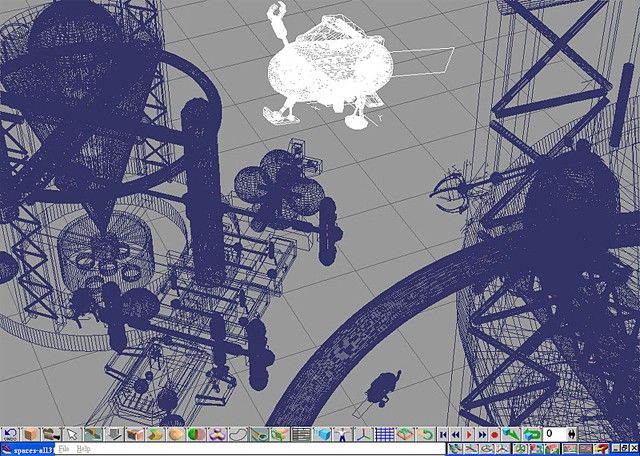Open the File menu
The height and width of the screenshot is (456, 640).
point(64,450)
